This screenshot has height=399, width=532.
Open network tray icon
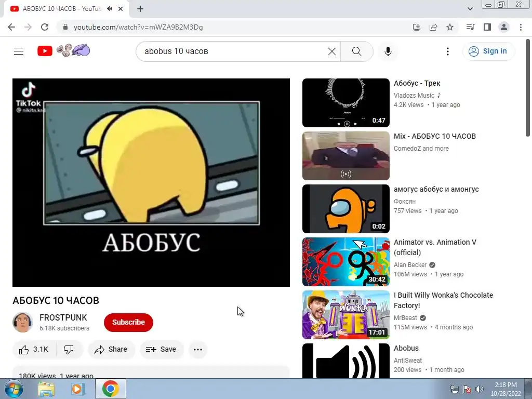coord(454,389)
